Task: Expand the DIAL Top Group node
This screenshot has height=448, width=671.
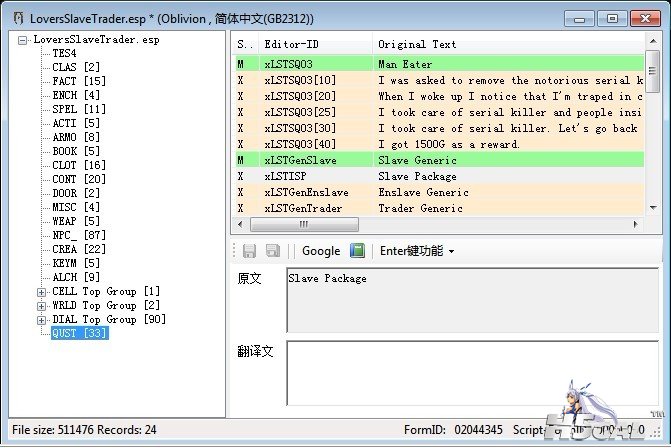Action: click(x=41, y=319)
